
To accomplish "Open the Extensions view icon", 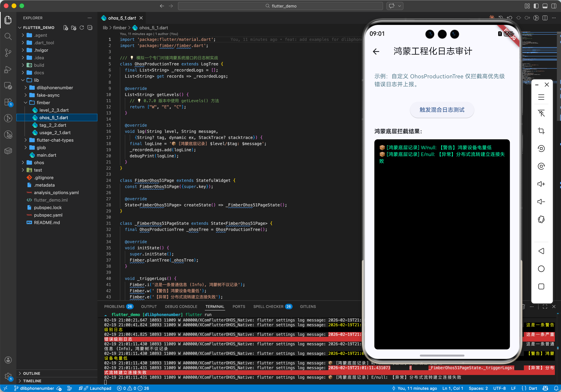I will [8, 102].
